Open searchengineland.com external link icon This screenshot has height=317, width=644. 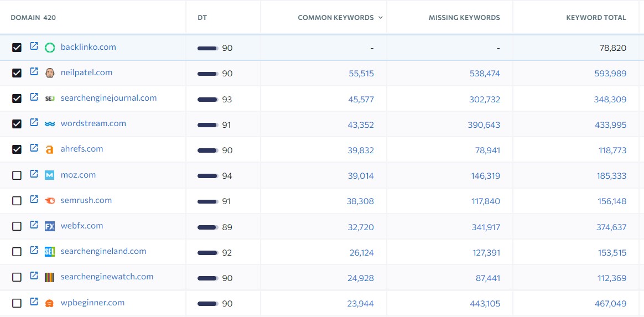pyautogui.click(x=34, y=250)
